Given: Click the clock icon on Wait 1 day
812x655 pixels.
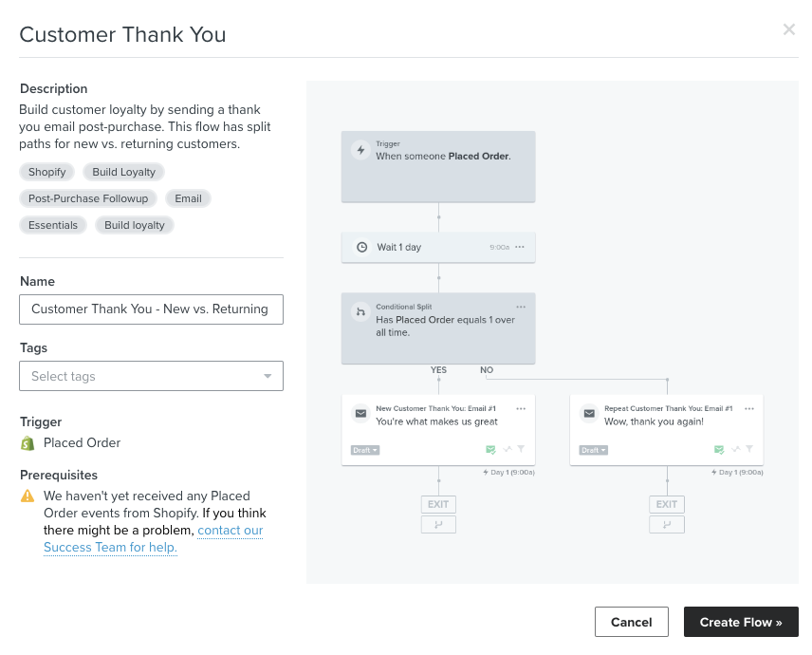Looking at the screenshot, I should tap(361, 247).
